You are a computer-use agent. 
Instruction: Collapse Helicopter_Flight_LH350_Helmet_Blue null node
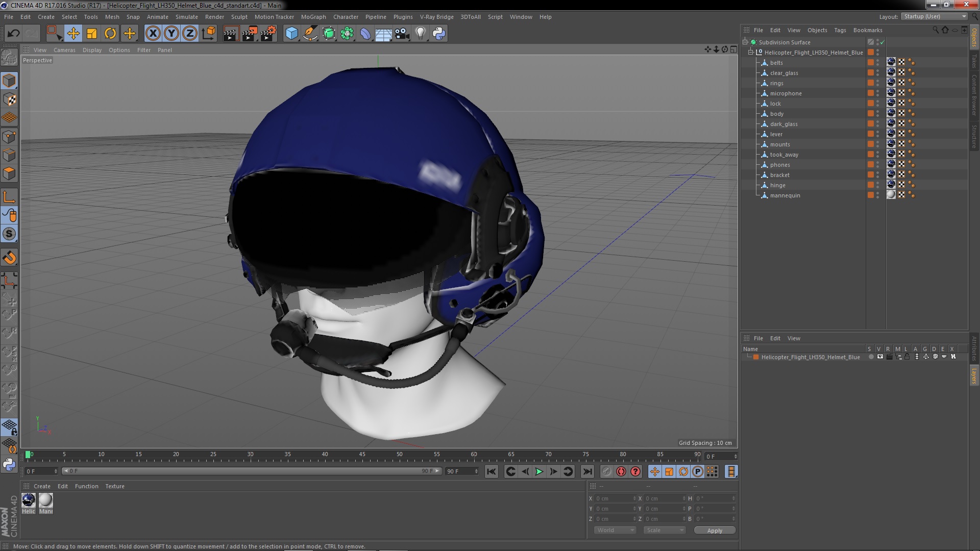pyautogui.click(x=751, y=53)
